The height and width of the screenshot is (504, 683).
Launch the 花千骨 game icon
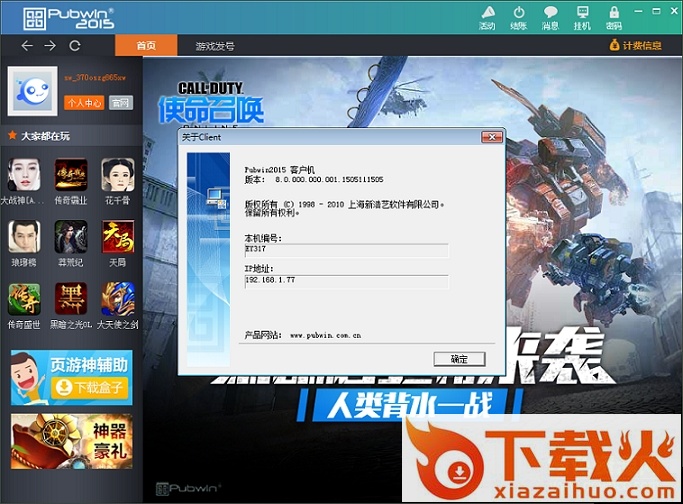[118, 175]
